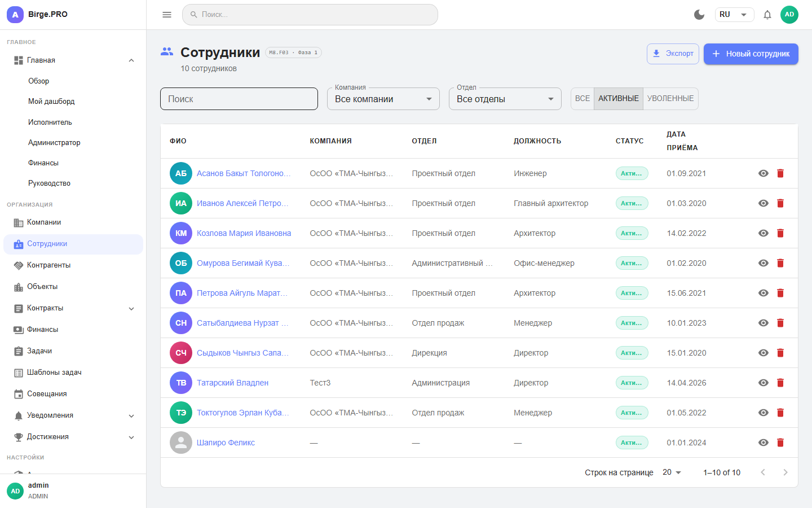Open notifications bell in header

767,15
